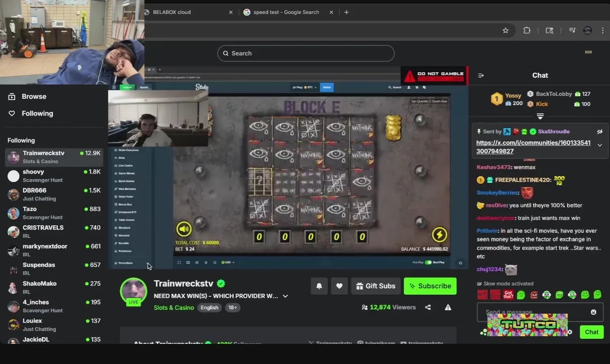Click the Kick entry on the leaderboard
Screen dimensions: 610x364
542,104
